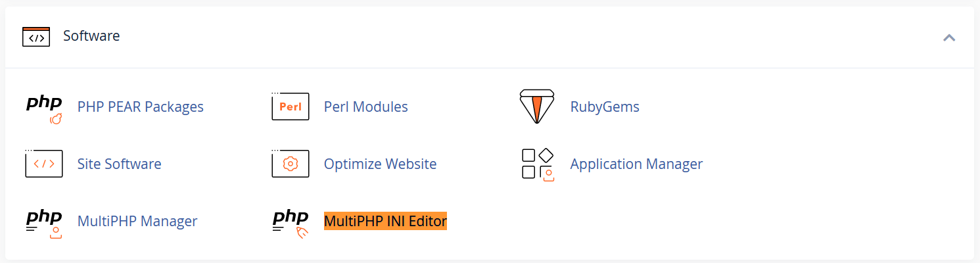Viewport: 980px width, 263px height.
Task: Click the Perl Modules icon
Action: coord(290,107)
